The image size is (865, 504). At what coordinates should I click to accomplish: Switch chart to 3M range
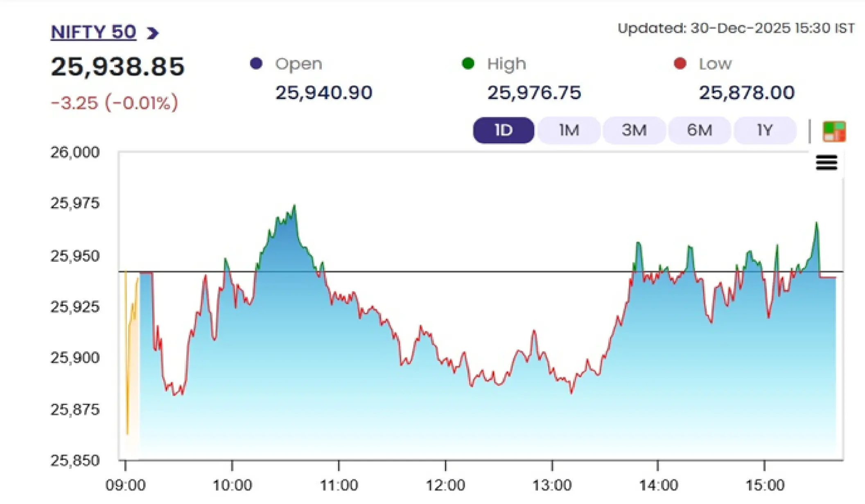click(x=634, y=130)
